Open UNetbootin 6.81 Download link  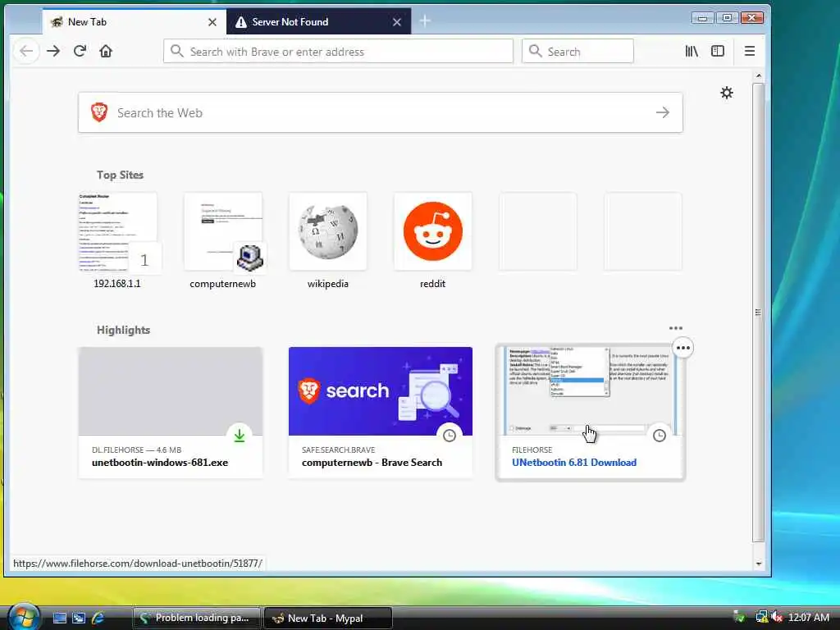point(573,463)
